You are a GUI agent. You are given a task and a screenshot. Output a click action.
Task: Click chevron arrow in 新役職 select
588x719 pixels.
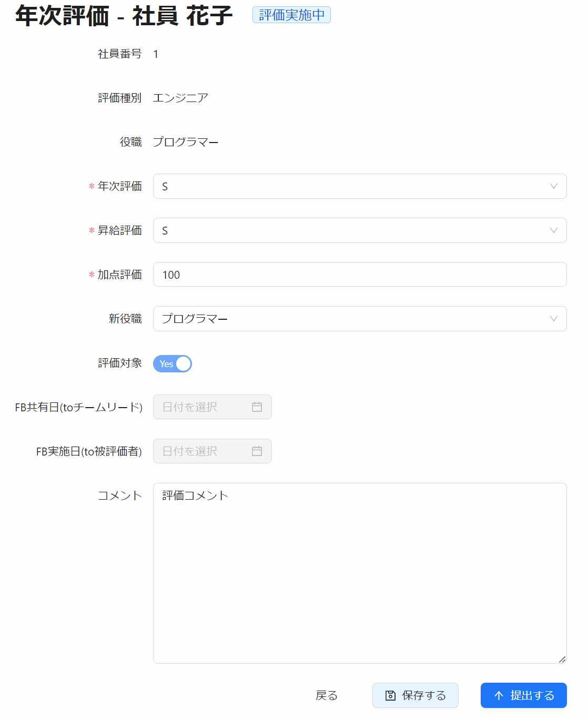point(553,319)
